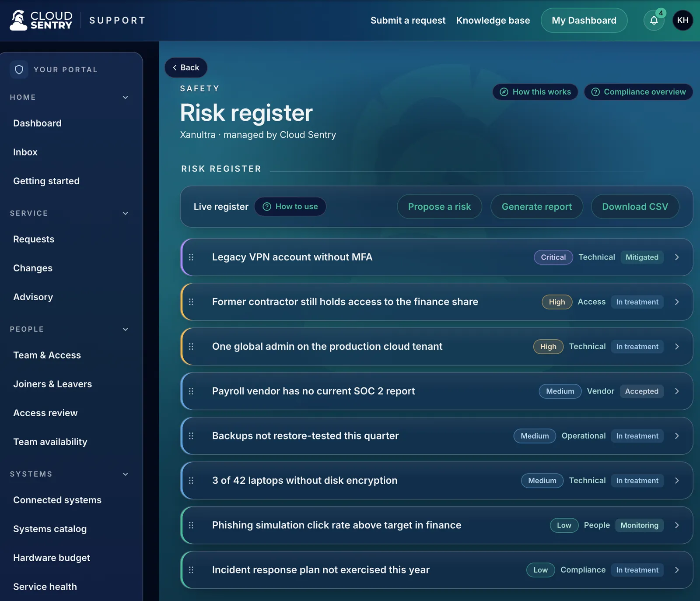Screen dimensions: 700x601
Task: Click drag handle on Incident response plan row
Action: [191, 570]
